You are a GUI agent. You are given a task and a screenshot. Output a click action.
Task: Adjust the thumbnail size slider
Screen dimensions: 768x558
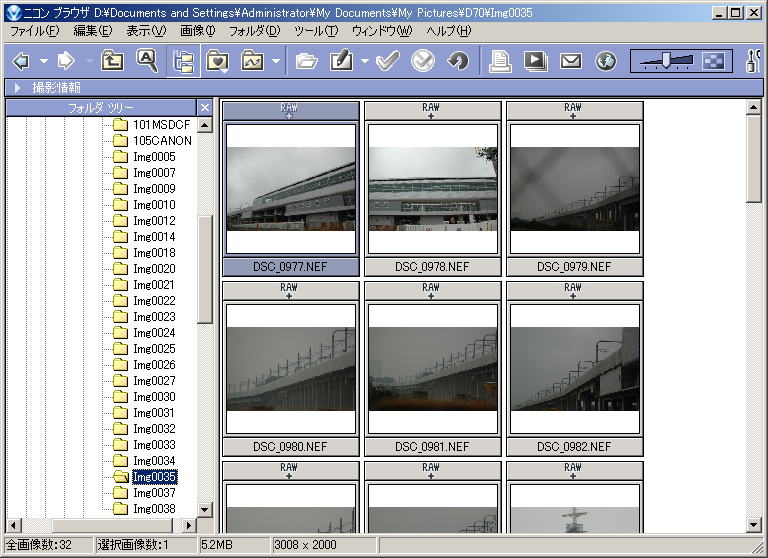coord(666,61)
